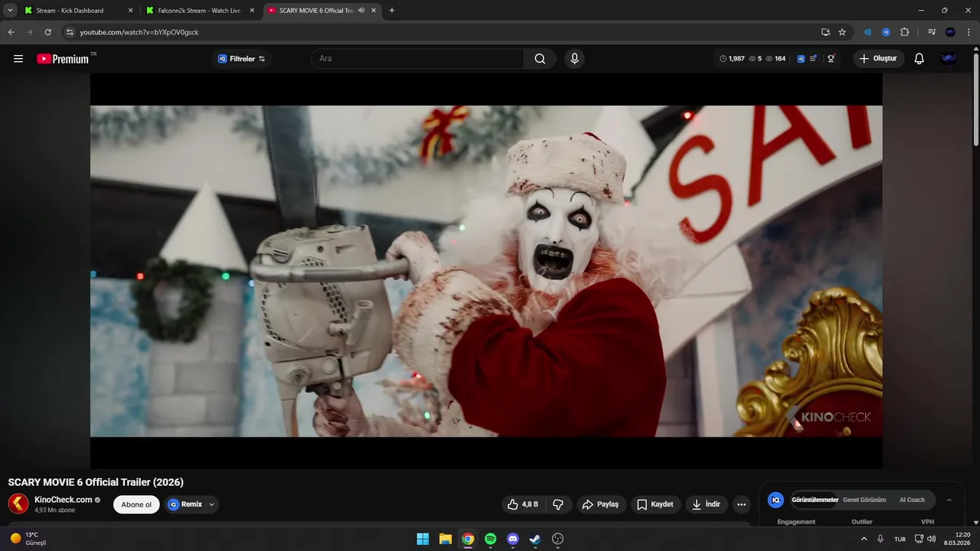The height and width of the screenshot is (551, 980).
Task: Open Discord from taskbar
Action: pyautogui.click(x=513, y=539)
